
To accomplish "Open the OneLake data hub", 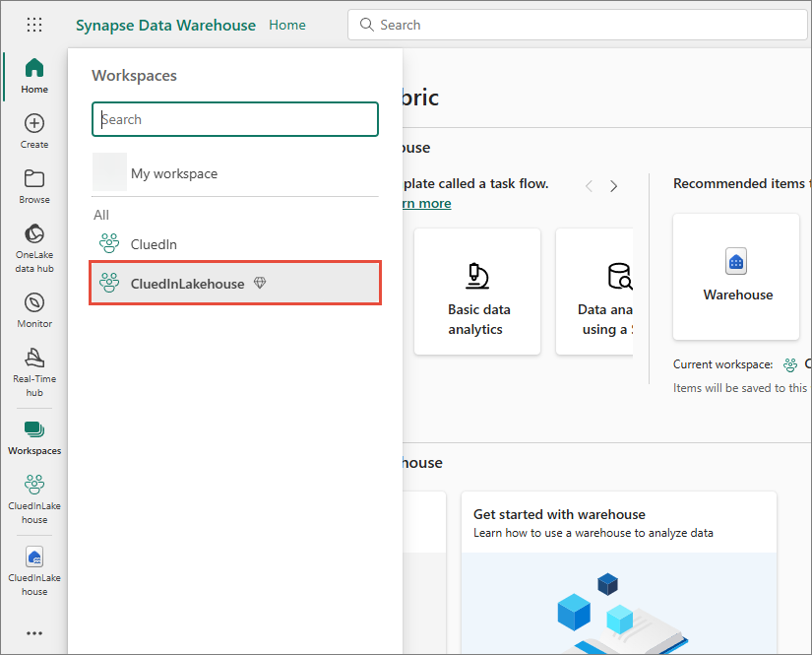I will point(34,246).
